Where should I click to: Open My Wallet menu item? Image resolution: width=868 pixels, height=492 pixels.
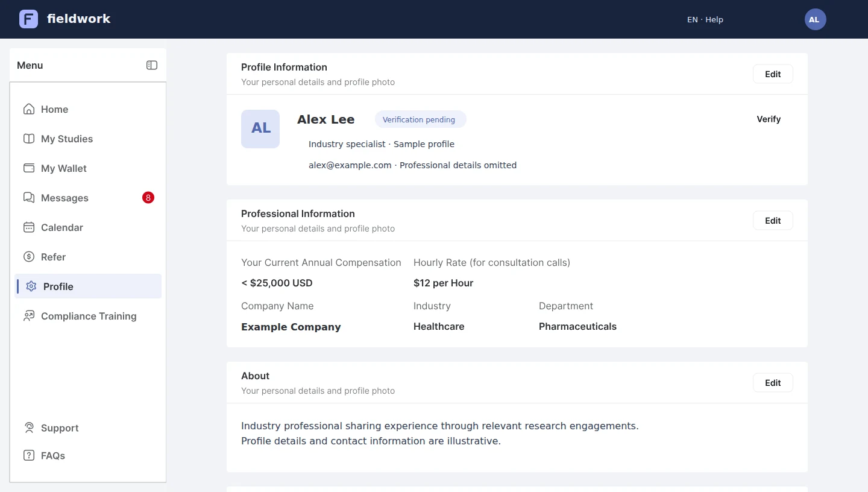tap(88, 168)
